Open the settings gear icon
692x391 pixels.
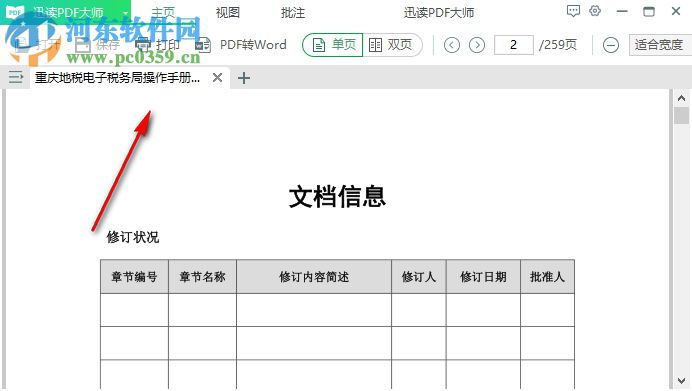[595, 11]
